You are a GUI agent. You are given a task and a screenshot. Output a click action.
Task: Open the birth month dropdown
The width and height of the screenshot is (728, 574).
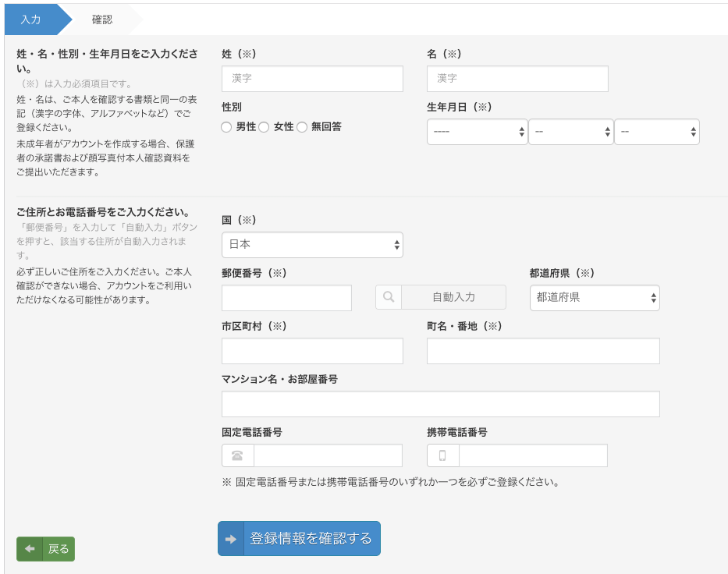(571, 132)
